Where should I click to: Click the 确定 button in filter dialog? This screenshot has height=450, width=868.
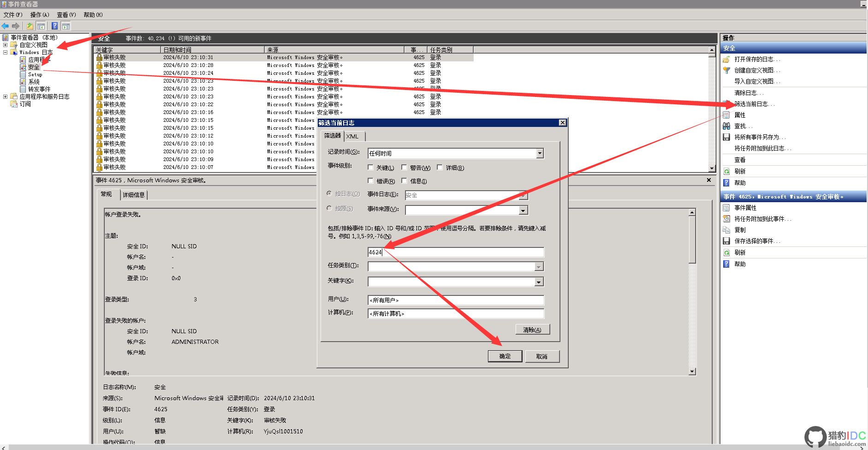[x=505, y=356]
